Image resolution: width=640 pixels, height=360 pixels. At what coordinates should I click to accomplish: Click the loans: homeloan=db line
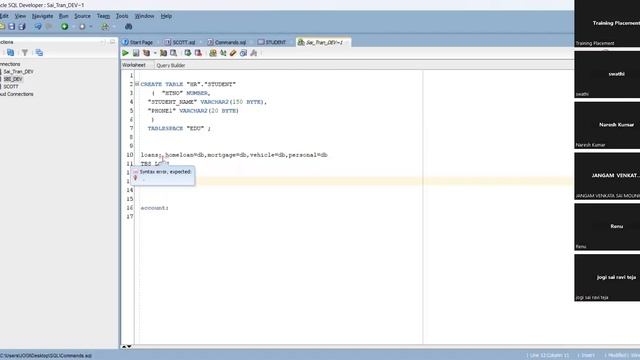click(x=234, y=155)
